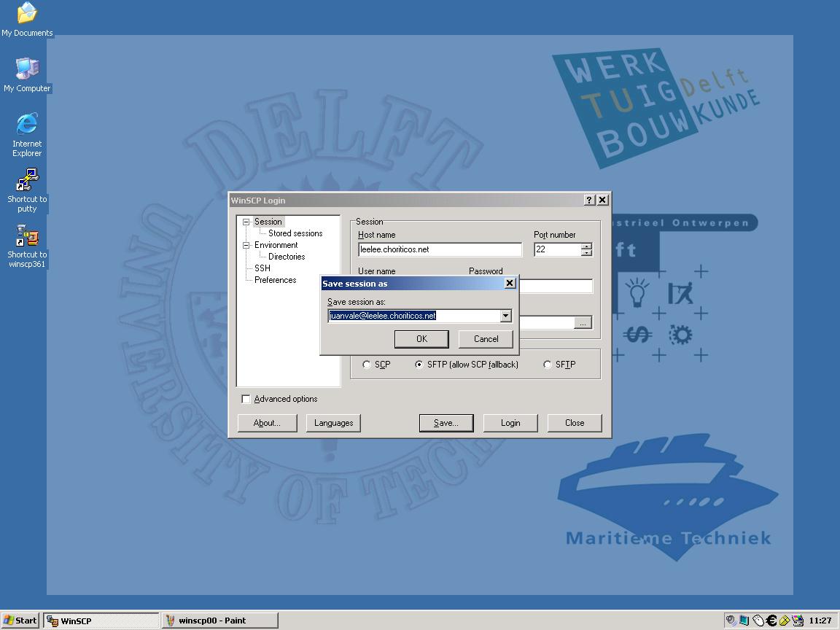Image resolution: width=840 pixels, height=630 pixels.
Task: Select Environment in the tree
Action: point(276,245)
